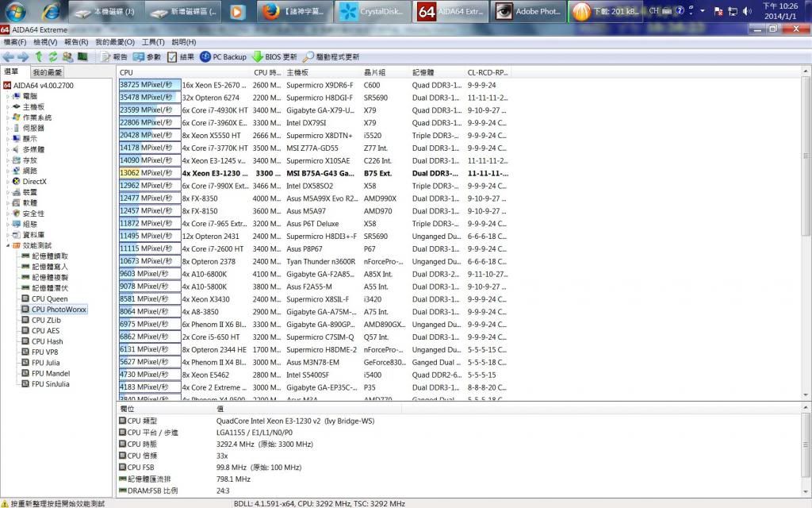
Task: Select the CPU Hash benchmark
Action: (x=42, y=341)
